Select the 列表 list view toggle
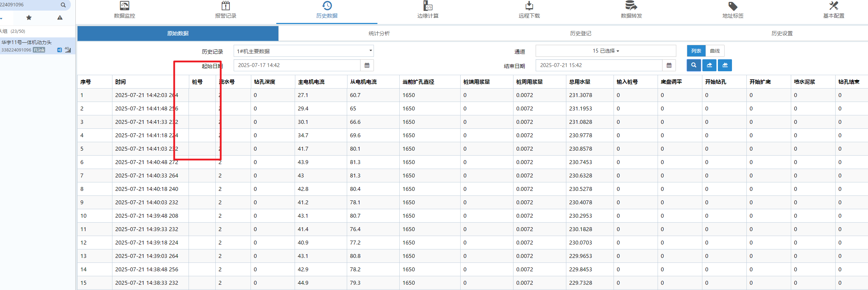The height and width of the screenshot is (290, 868). point(696,51)
